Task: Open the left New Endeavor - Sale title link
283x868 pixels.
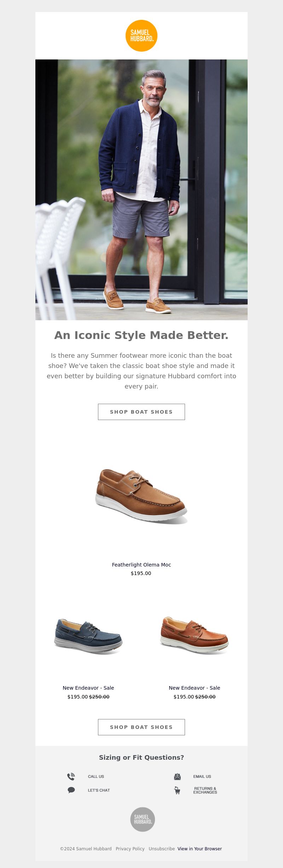Action: 88,688
